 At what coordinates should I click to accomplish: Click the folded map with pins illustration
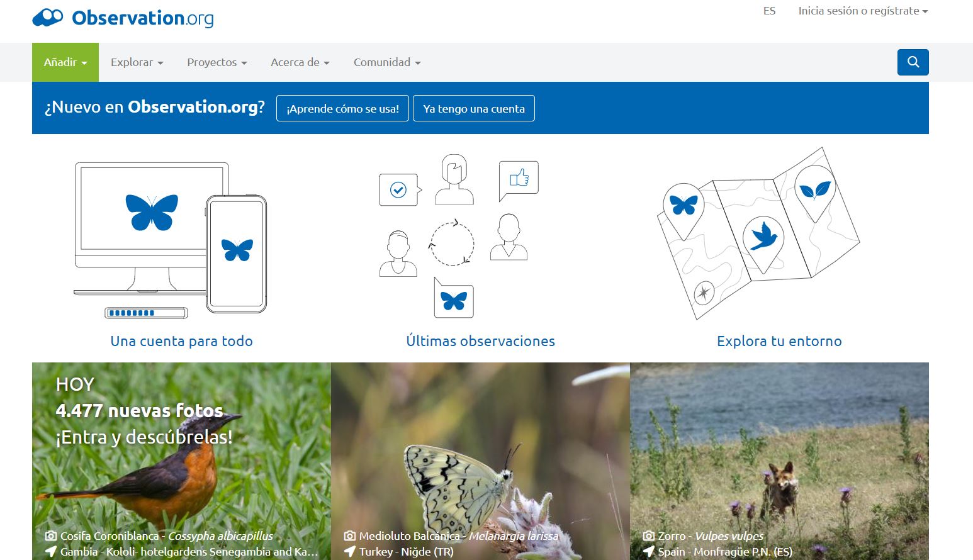[758, 234]
